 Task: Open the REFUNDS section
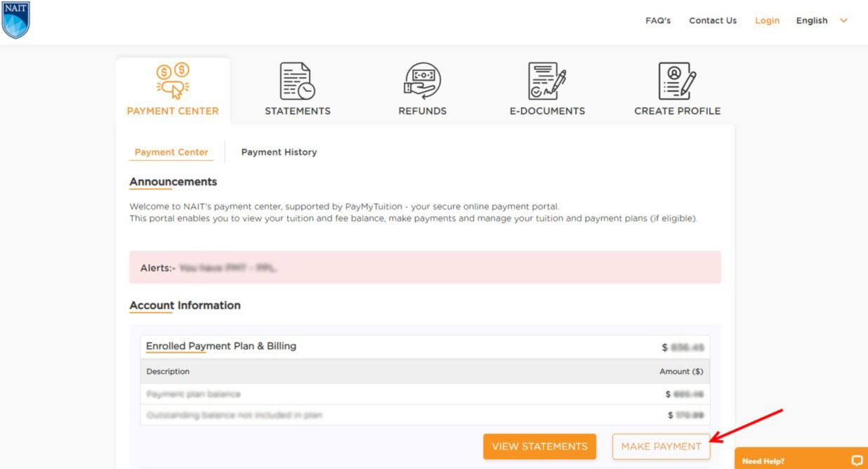[423, 110]
